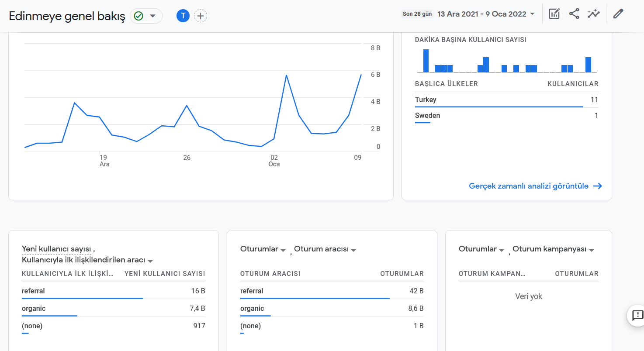Select the Turkey country row
Screen dimensions: 644x351
506,100
